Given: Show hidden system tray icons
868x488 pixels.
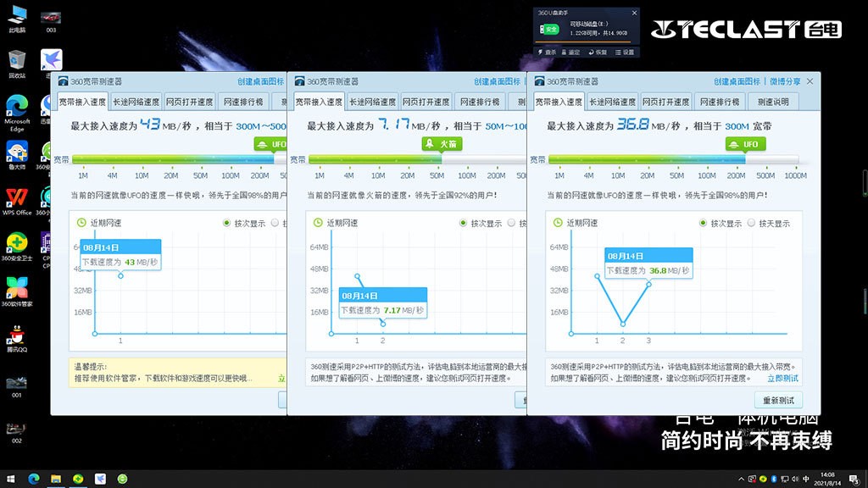Looking at the screenshot, I should [x=741, y=480].
